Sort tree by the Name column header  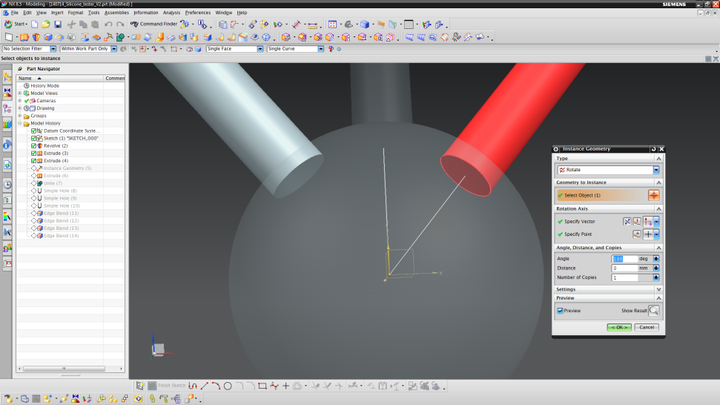pos(60,78)
